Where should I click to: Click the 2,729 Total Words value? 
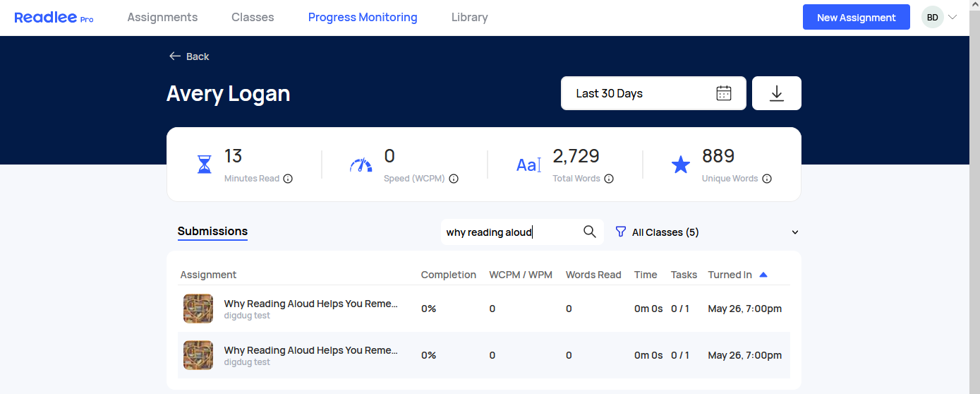(576, 156)
